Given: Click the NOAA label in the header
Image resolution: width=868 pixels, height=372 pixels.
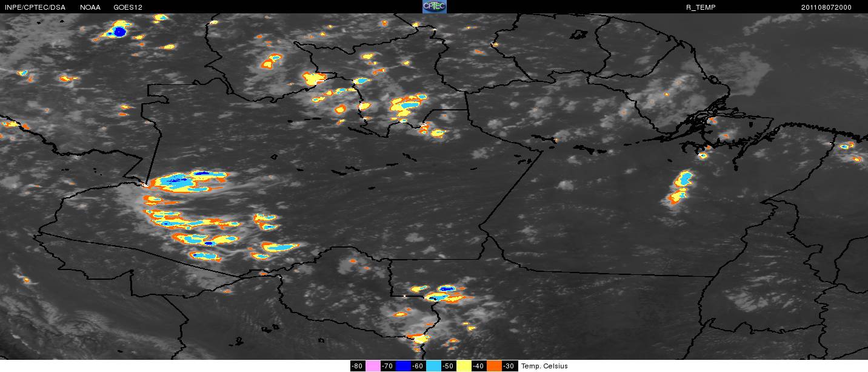Looking at the screenshot, I should (90, 7).
